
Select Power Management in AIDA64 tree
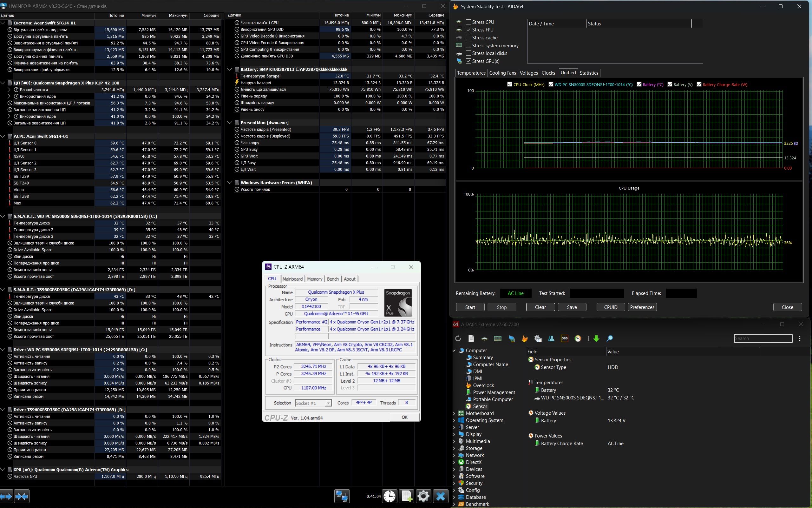click(x=494, y=392)
